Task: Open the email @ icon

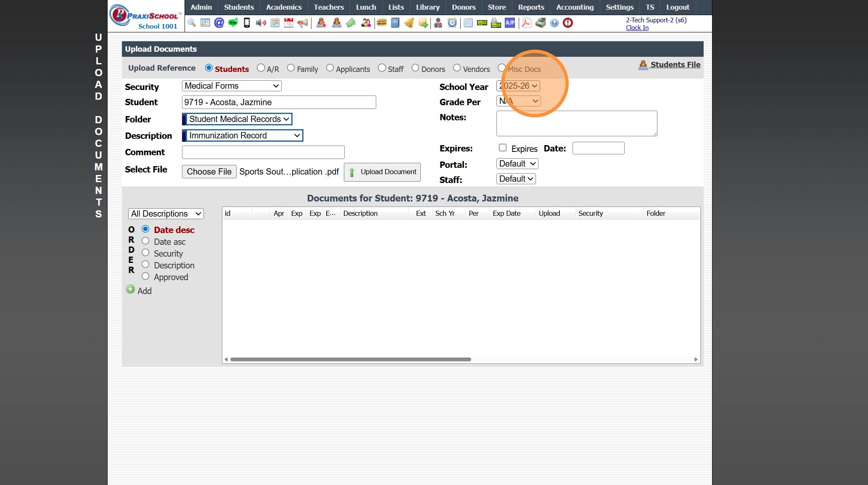Action: click(x=219, y=23)
